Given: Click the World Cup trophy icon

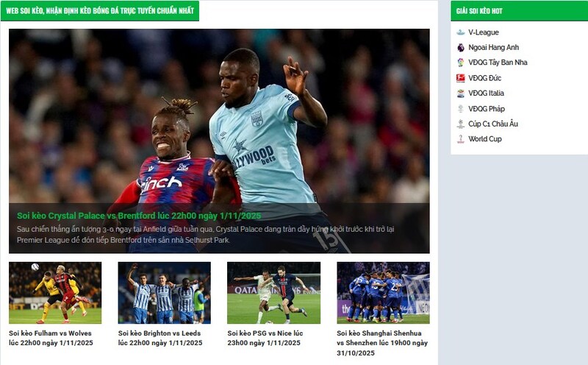Looking at the screenshot, I should click(x=460, y=139).
